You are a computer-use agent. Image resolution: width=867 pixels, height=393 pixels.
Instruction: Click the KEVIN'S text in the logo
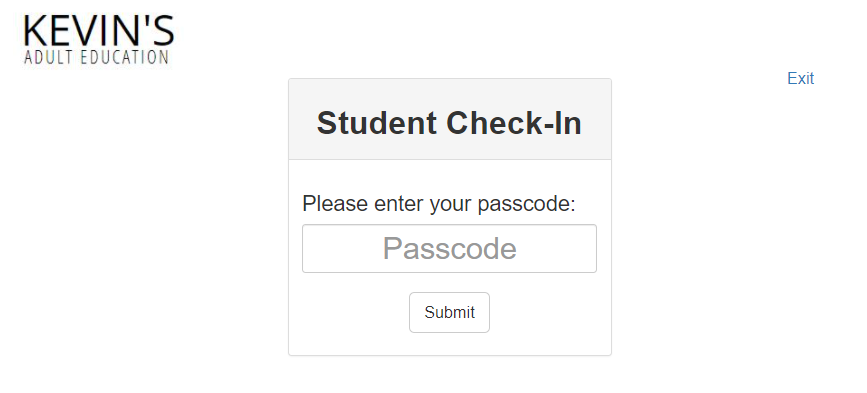click(98, 30)
